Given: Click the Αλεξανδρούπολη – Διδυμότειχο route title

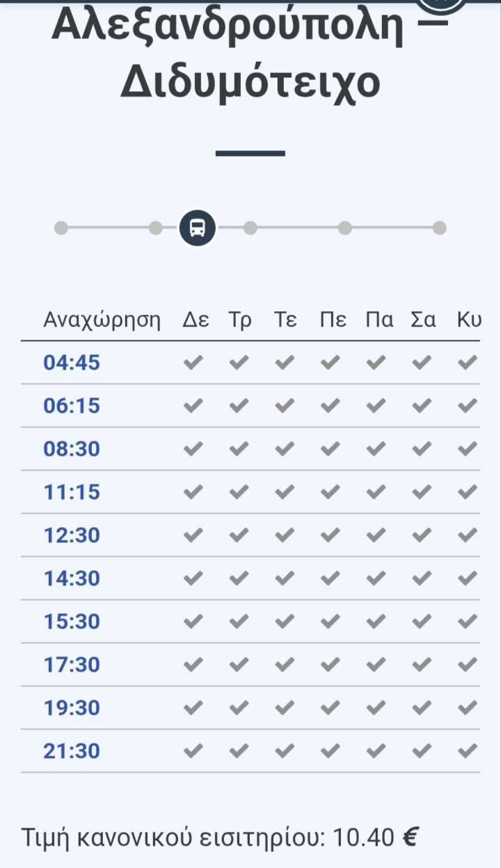Looking at the screenshot, I should point(250,56).
